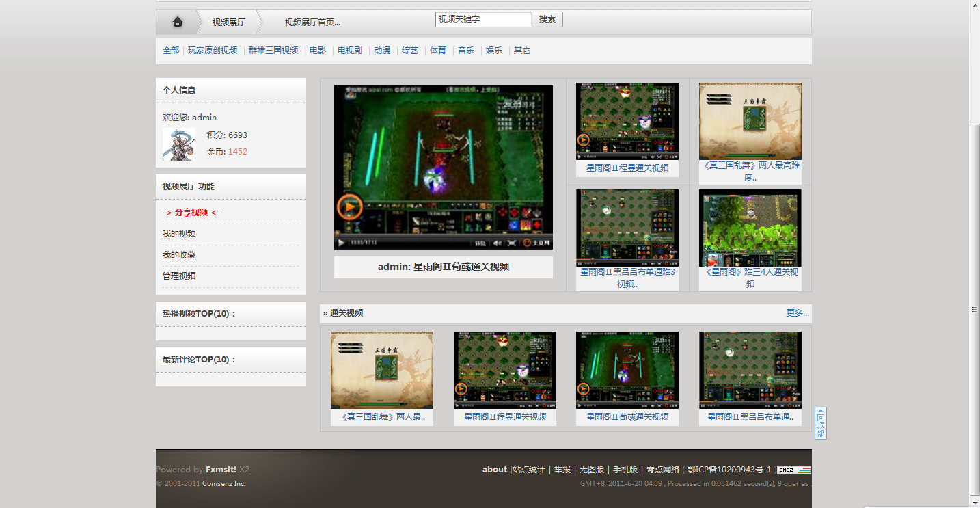Image resolution: width=980 pixels, height=508 pixels.
Task: Select the 全部 category
Action: [x=171, y=51]
